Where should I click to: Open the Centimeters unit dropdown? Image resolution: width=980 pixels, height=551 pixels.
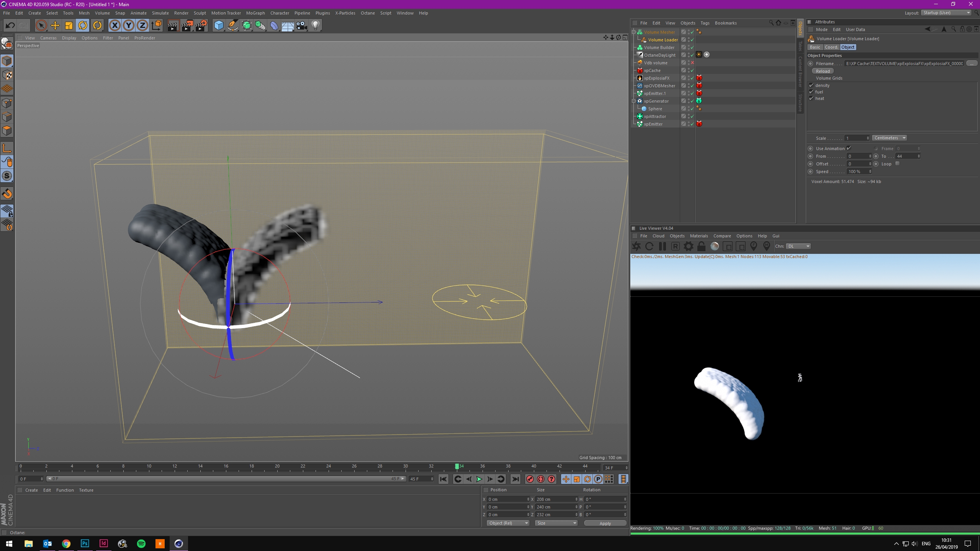[889, 138]
